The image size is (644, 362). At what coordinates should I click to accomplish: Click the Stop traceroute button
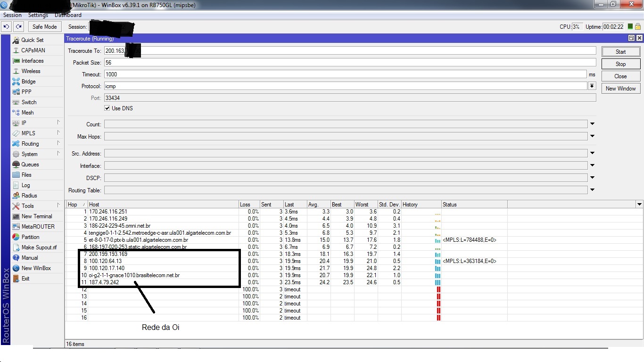point(621,64)
